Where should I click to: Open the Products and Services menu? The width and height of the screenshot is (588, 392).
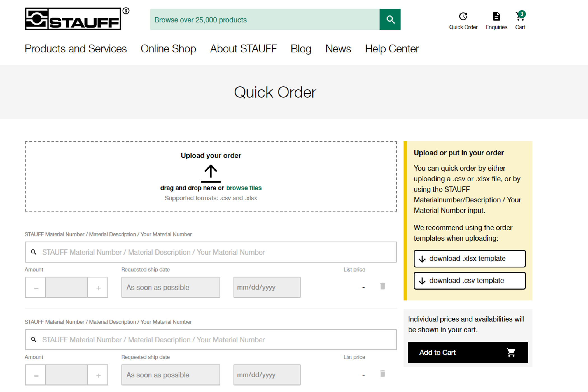[x=76, y=49]
